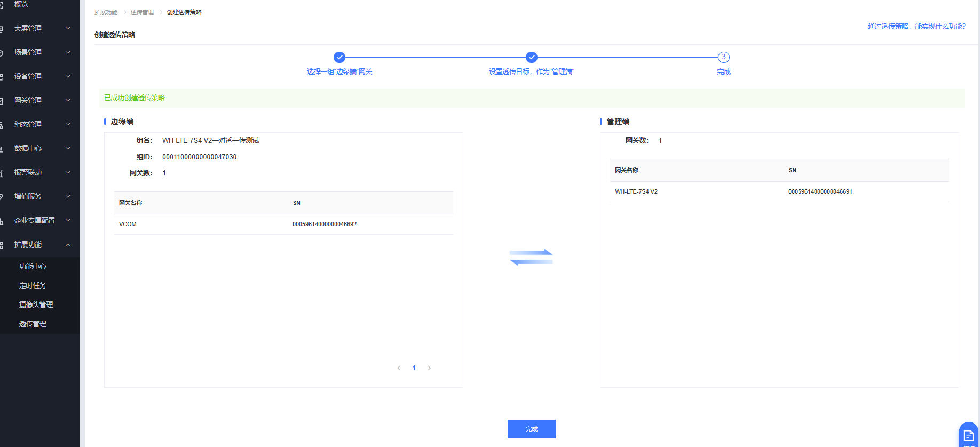This screenshot has width=980, height=447.
Task: Open 透传管理 in sidebar submenu
Action: [33, 324]
